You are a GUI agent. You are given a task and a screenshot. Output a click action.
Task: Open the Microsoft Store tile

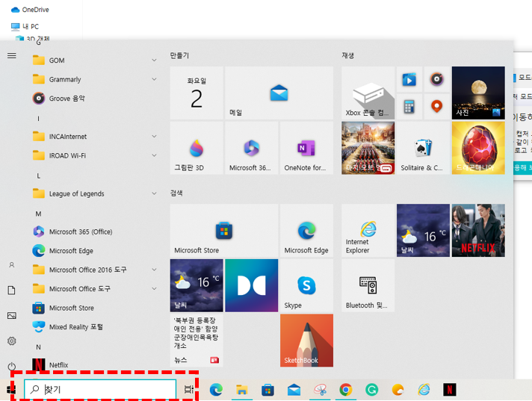pyautogui.click(x=224, y=230)
